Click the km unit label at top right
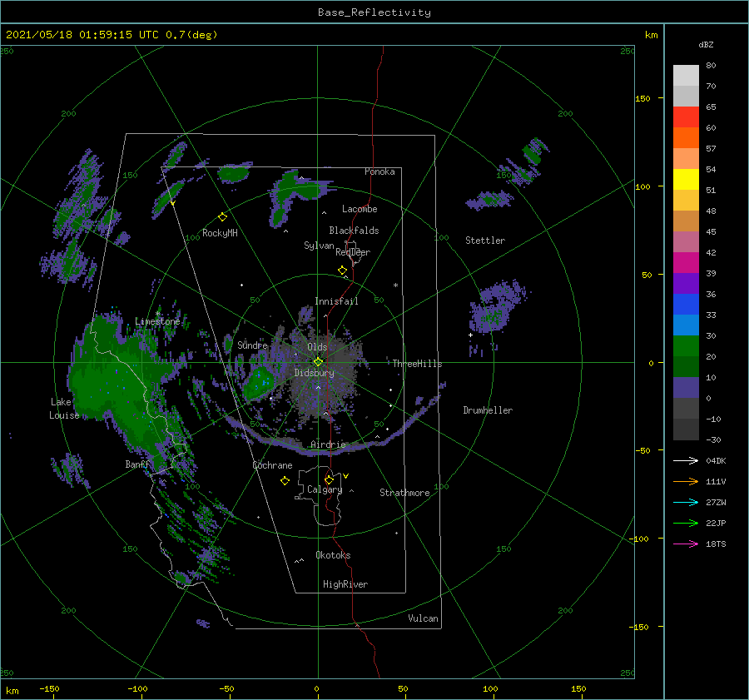 [x=651, y=35]
